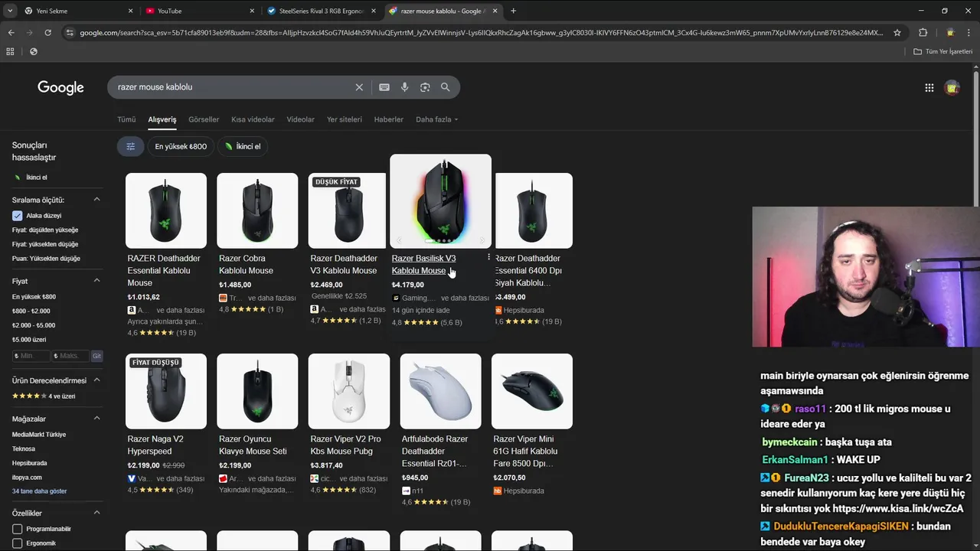980x551 pixels.
Task: Reload the page in Chrome
Action: click(47, 33)
